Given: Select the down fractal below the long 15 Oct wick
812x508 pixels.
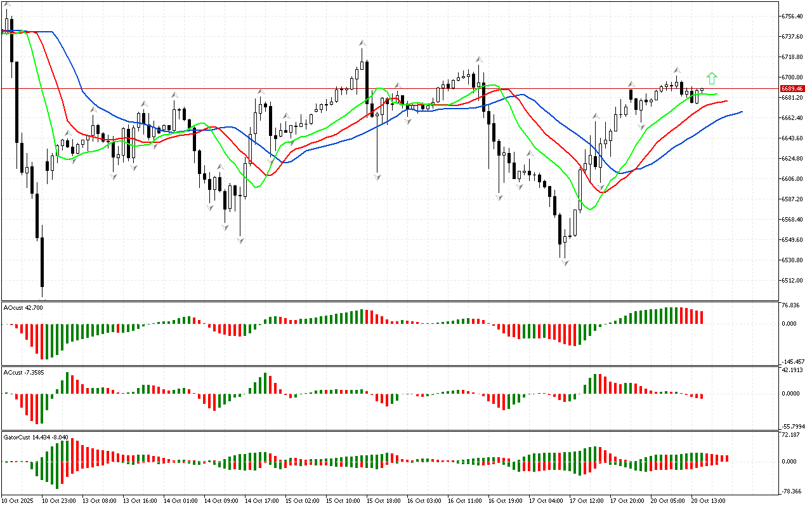Looking at the screenshot, I should (x=377, y=177).
